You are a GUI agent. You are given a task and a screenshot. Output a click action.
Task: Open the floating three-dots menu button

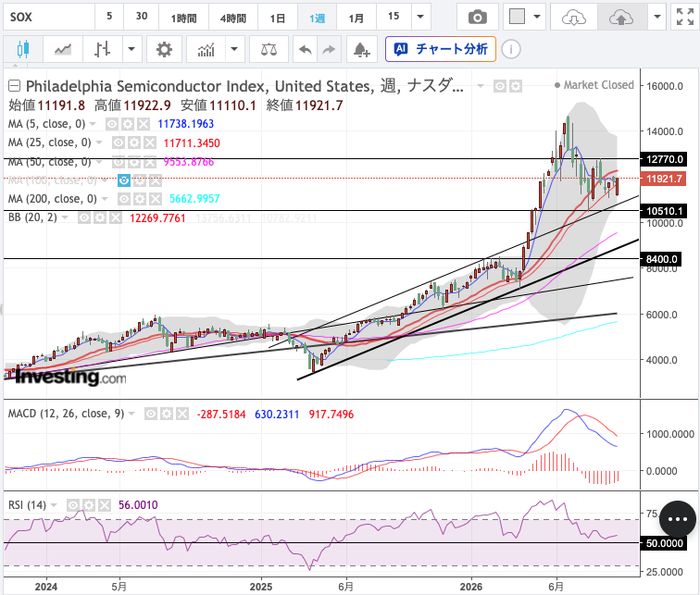(x=677, y=519)
